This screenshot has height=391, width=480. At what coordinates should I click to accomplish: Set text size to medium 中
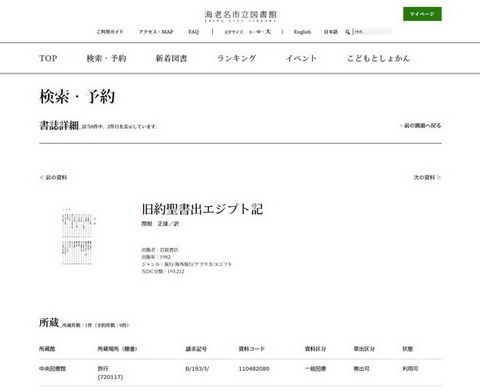point(259,32)
